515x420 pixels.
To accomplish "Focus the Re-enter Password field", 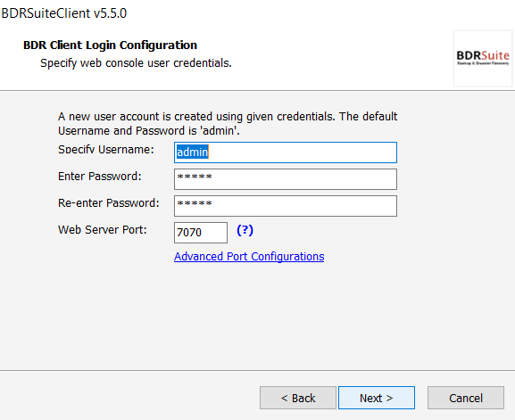I will coord(286,206).
